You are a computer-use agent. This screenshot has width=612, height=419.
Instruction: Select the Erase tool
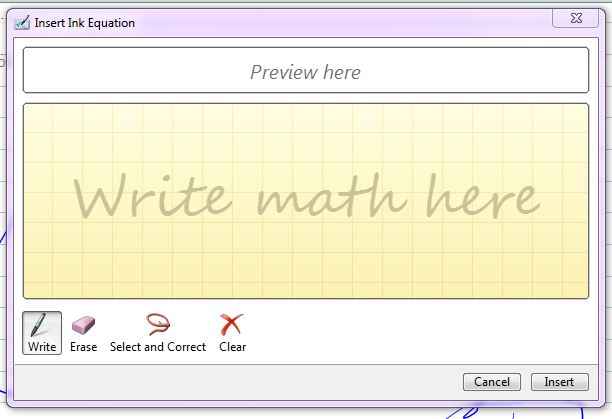[84, 333]
